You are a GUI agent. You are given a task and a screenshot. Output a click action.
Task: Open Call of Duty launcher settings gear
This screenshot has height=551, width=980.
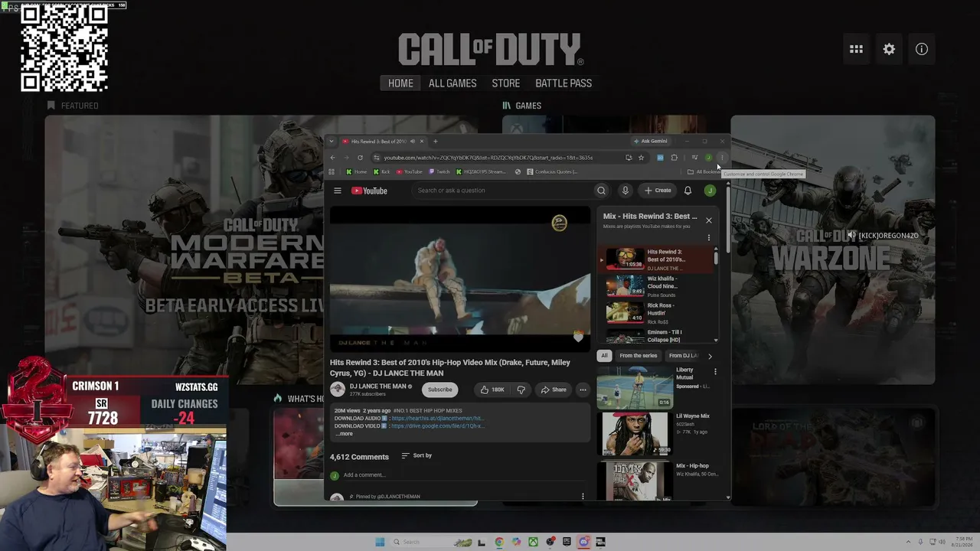tap(889, 49)
